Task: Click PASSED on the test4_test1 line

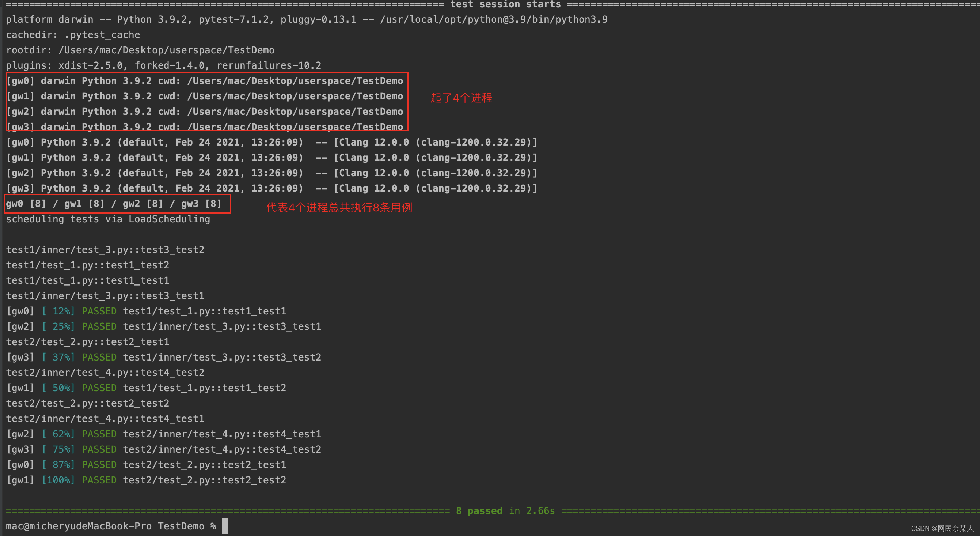Action: click(x=99, y=434)
